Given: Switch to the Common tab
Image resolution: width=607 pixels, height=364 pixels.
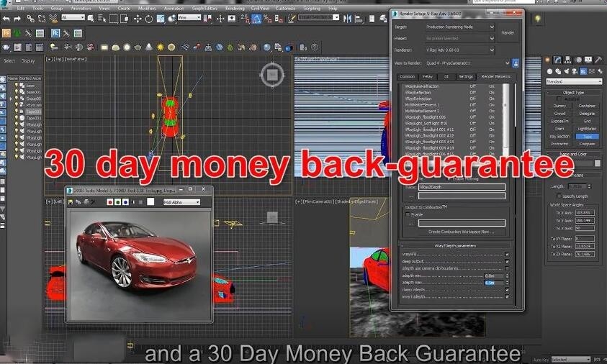Looking at the screenshot, I should [x=407, y=76].
